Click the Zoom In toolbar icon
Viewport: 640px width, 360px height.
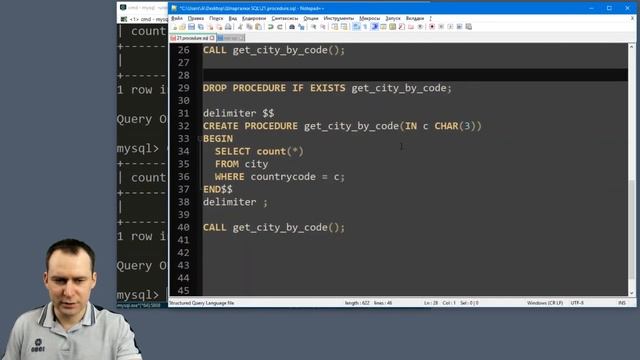pyautogui.click(x=314, y=27)
